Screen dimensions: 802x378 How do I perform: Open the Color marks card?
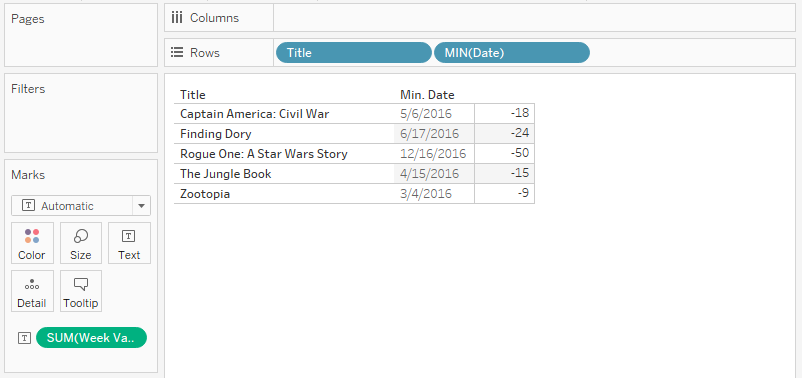[32, 243]
